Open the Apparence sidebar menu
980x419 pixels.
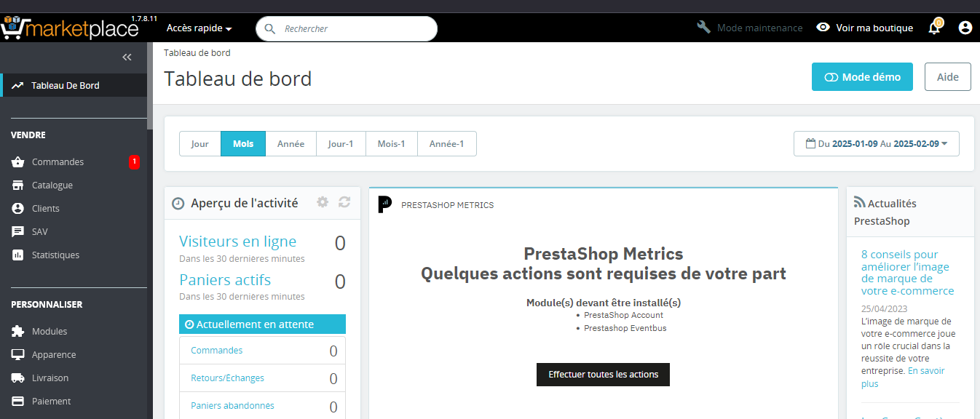tap(74, 354)
